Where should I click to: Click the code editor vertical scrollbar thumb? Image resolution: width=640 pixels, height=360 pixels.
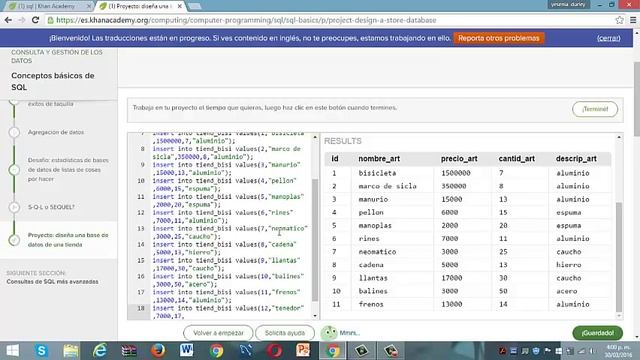tap(315, 240)
